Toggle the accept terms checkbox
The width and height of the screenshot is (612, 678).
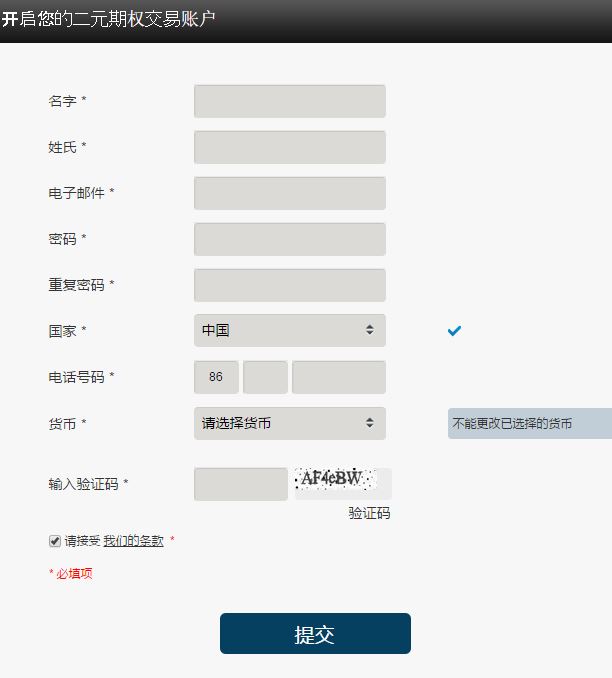[x=55, y=541]
